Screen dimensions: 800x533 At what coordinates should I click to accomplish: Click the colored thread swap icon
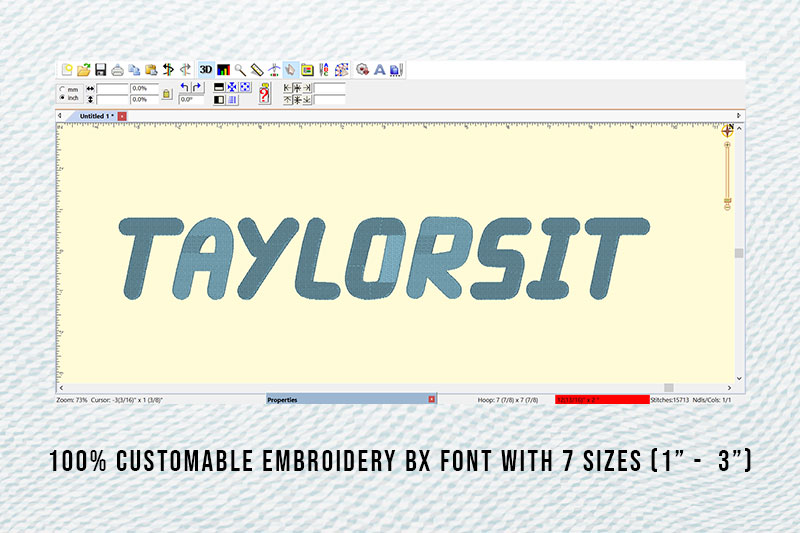coord(168,70)
